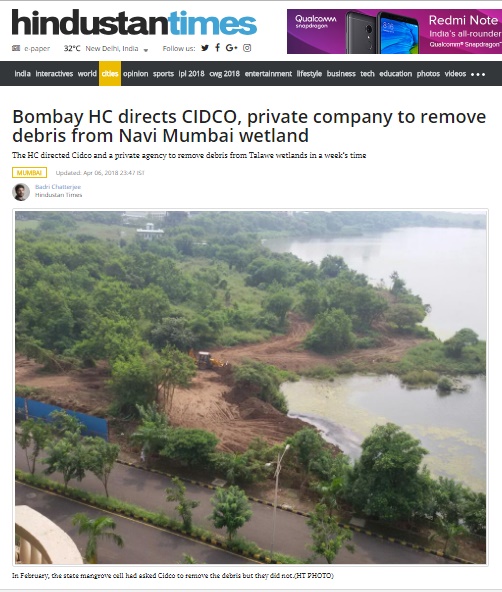Go to ipl 2018 section
Viewport: 502px width, 592px height.
pos(191,74)
